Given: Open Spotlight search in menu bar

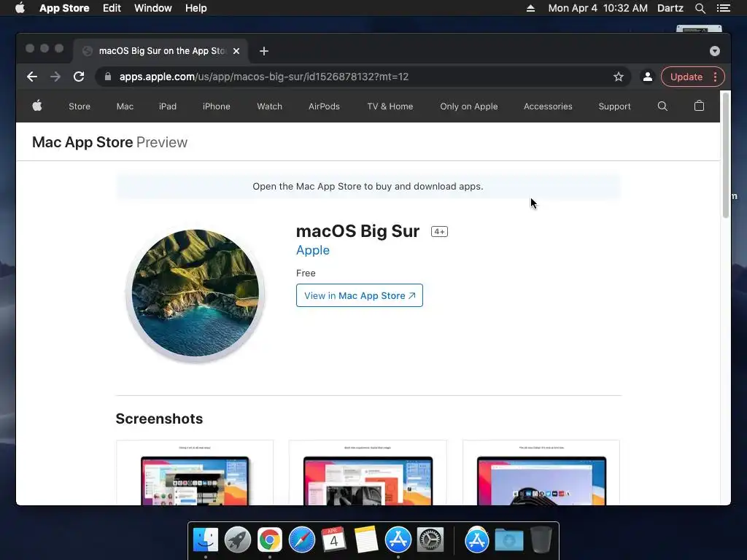Looking at the screenshot, I should pos(700,8).
